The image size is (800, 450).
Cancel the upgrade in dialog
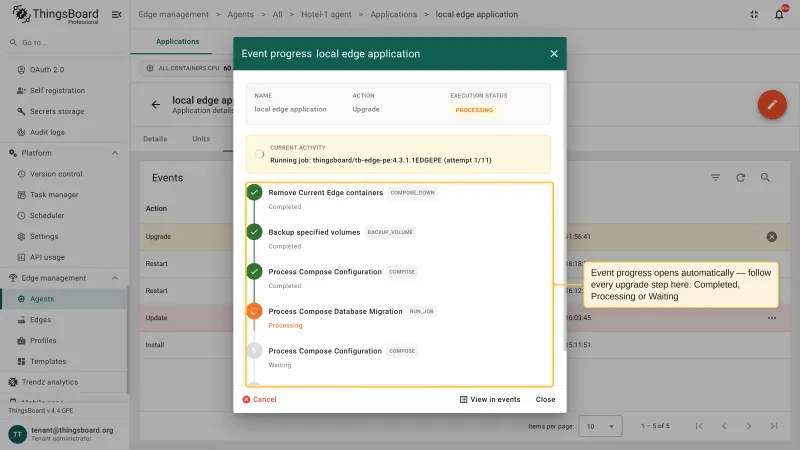click(x=259, y=399)
